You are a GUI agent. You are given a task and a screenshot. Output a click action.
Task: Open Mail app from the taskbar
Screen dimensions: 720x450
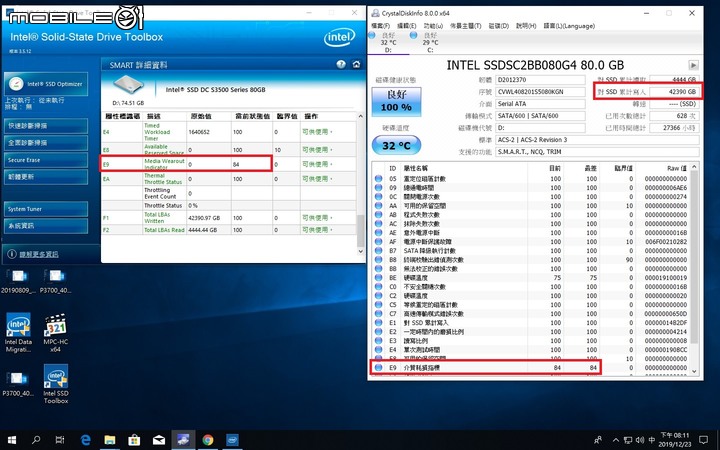(159, 440)
